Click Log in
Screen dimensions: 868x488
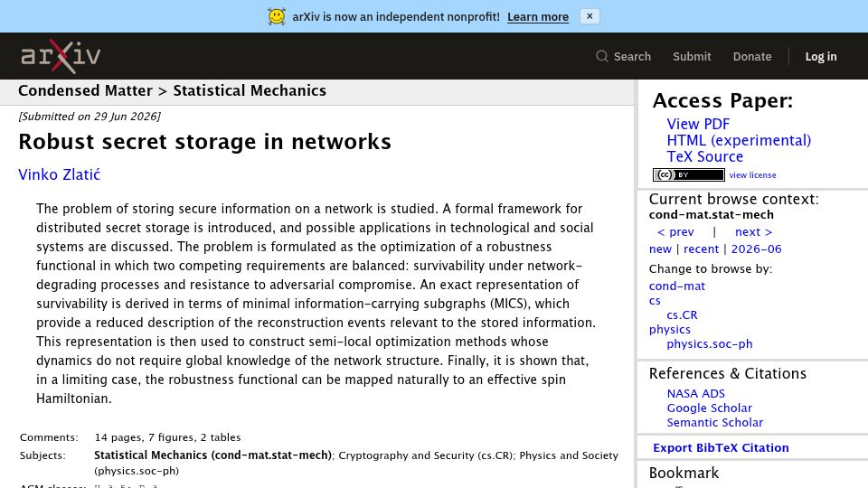820,56
